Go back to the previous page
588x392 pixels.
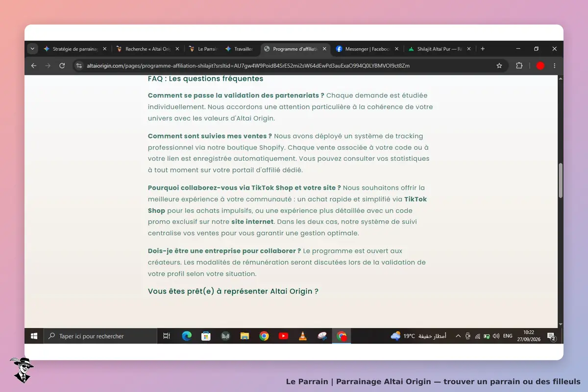coord(33,66)
